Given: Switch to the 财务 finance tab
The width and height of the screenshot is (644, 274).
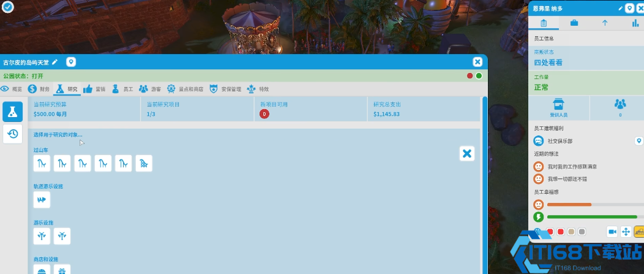Looking at the screenshot, I should click(x=39, y=89).
